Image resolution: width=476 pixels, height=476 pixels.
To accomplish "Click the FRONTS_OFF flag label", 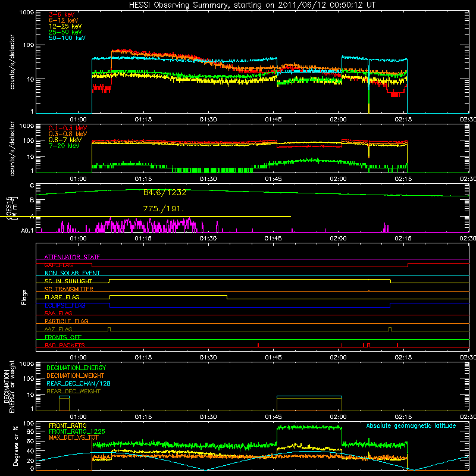I will tap(63, 337).
